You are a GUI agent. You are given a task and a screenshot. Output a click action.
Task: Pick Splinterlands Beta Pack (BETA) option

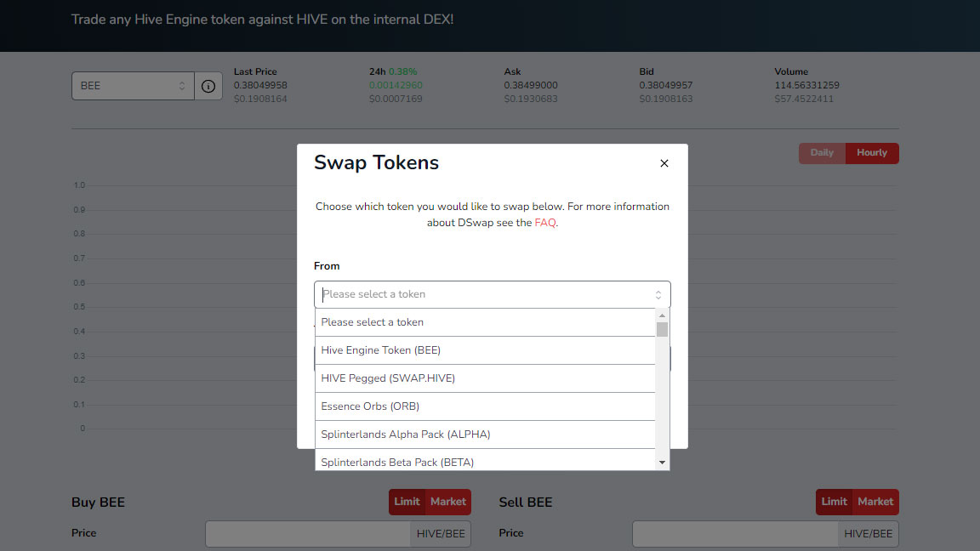click(x=485, y=460)
